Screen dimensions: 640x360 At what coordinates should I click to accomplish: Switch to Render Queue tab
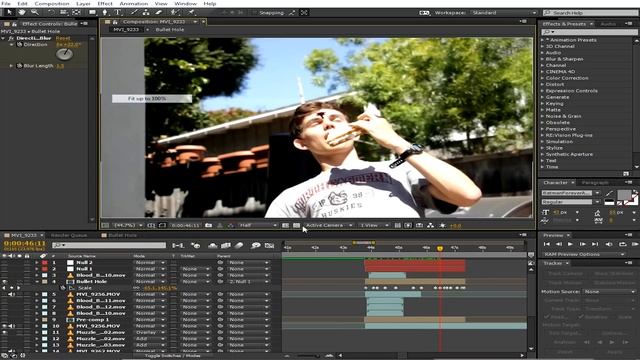coord(69,236)
